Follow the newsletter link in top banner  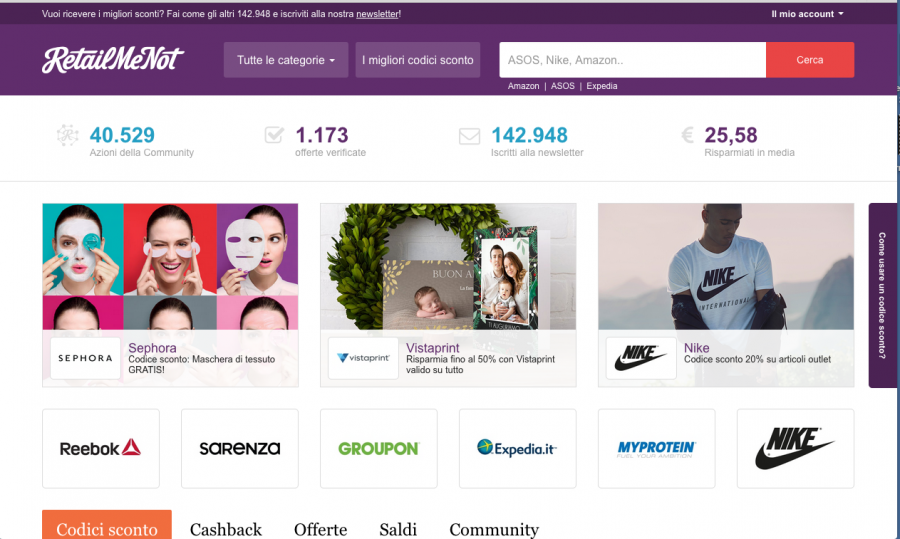pos(377,14)
